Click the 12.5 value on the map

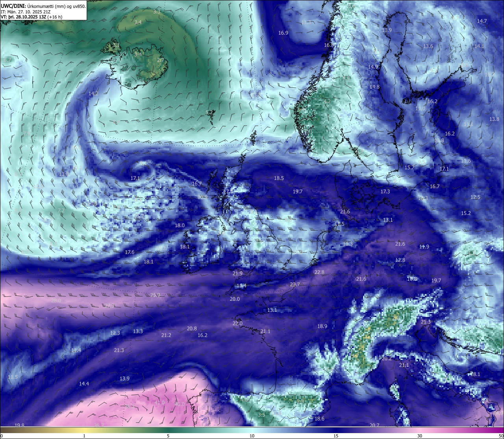pos(475,197)
